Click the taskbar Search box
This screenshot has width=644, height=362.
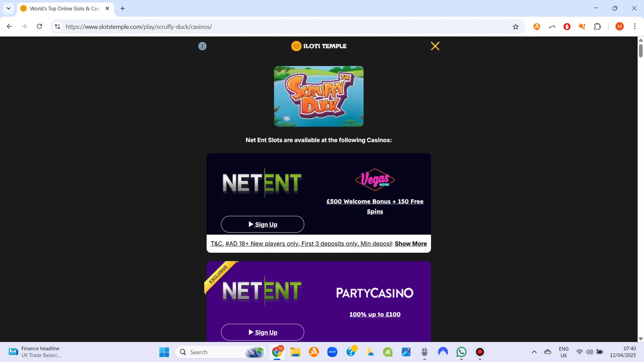point(221,352)
